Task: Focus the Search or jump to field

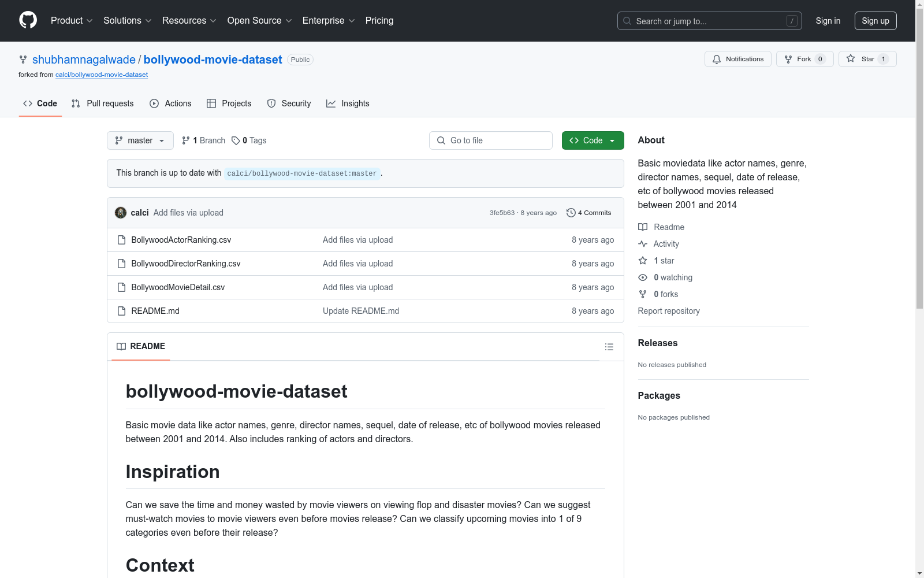Action: 709,21
